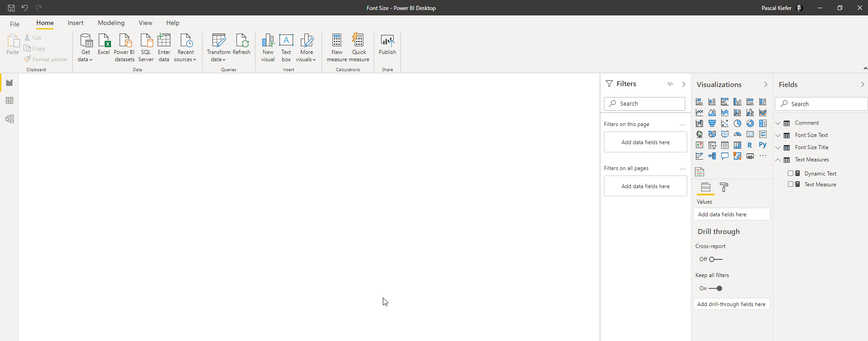Viewport: 868px width, 341px height.
Task: Click New measure
Action: click(x=337, y=48)
